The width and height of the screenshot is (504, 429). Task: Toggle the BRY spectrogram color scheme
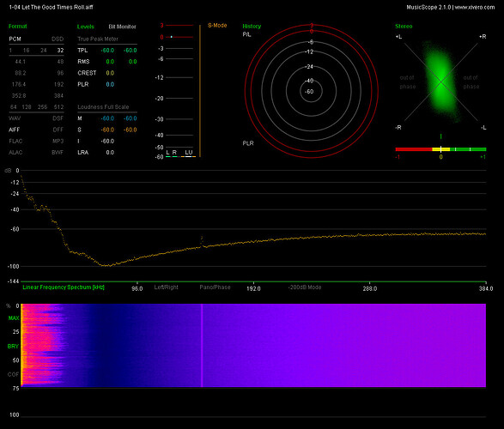(13, 346)
